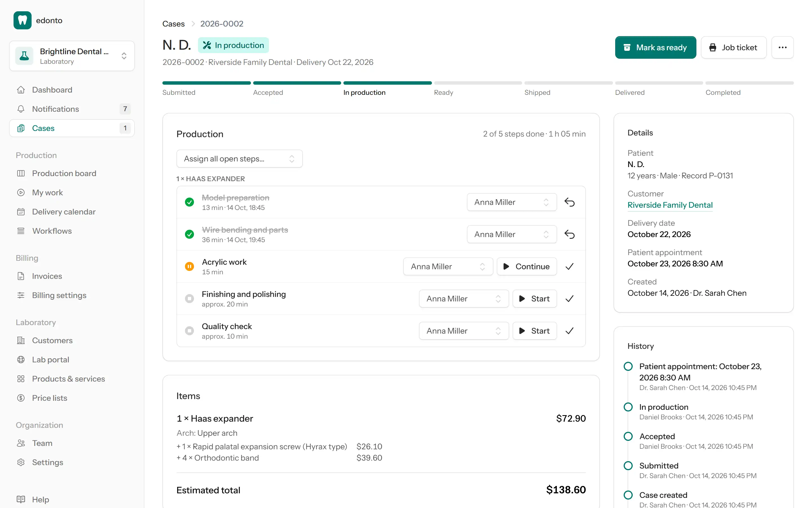The height and width of the screenshot is (508, 812).
Task: Click the Notifications bell icon
Action: (21, 109)
